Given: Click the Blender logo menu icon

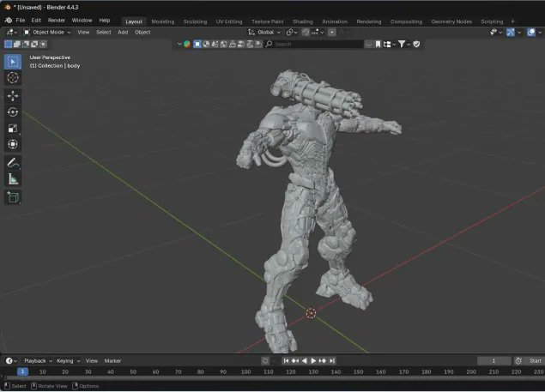Looking at the screenshot, I should tap(9, 21).
